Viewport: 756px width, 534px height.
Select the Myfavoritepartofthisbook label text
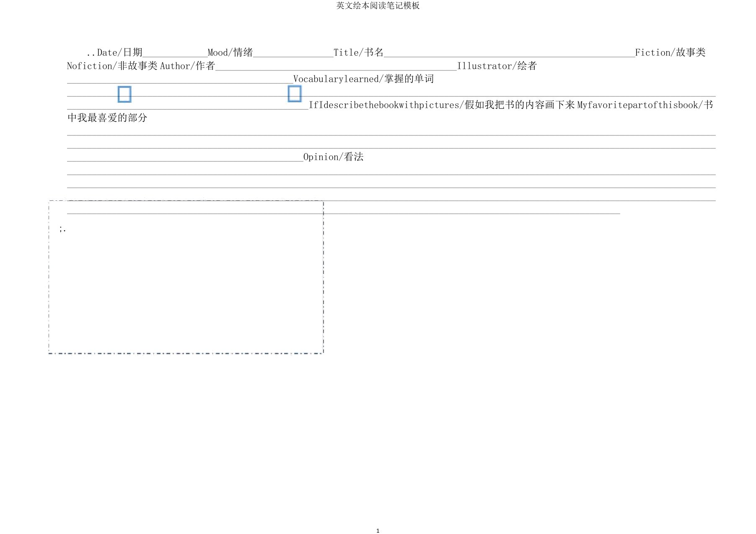point(637,105)
